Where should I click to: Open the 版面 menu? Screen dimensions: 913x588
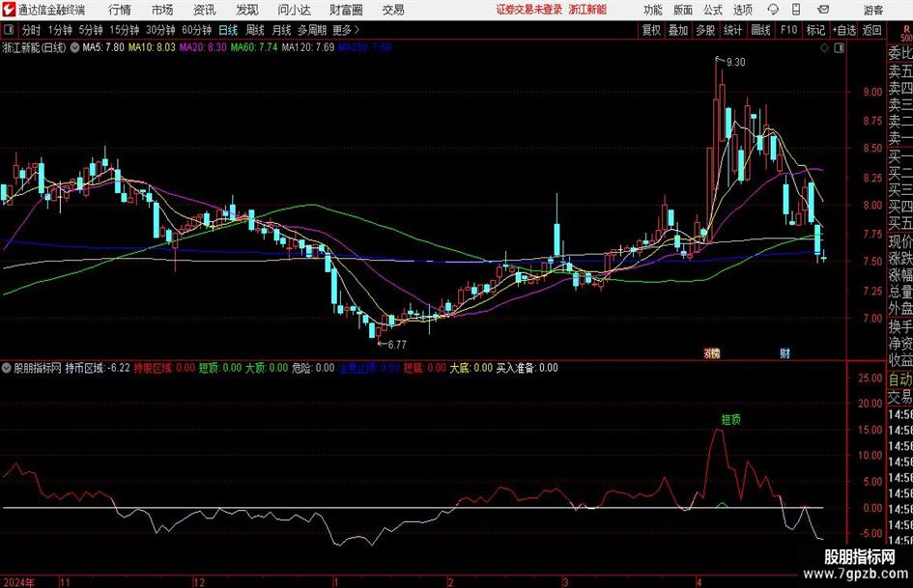[x=683, y=10]
